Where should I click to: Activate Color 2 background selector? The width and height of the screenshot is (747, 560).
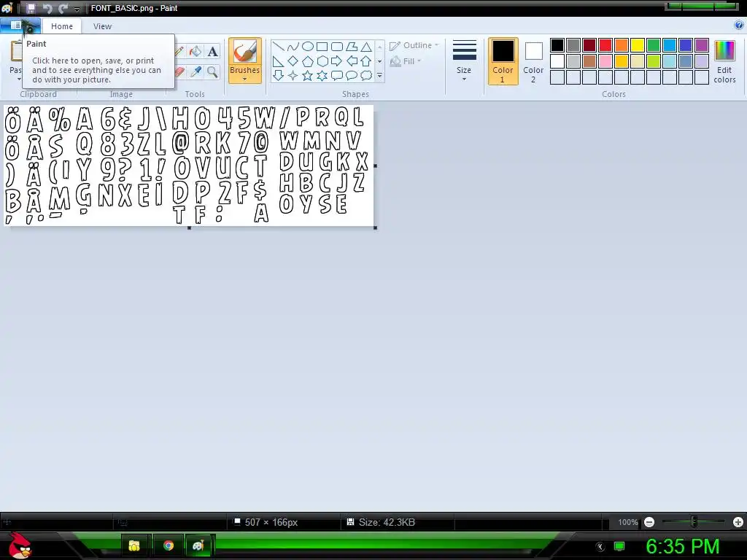[x=533, y=61]
